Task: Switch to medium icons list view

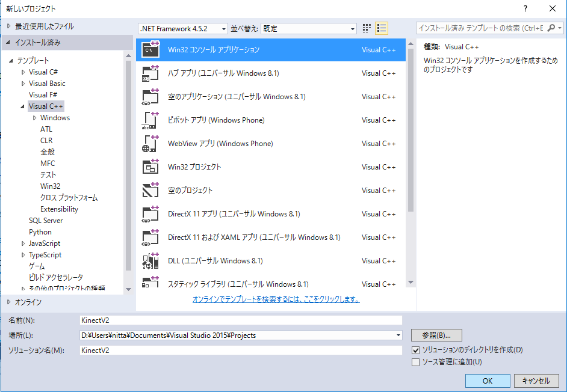Action: [382, 28]
